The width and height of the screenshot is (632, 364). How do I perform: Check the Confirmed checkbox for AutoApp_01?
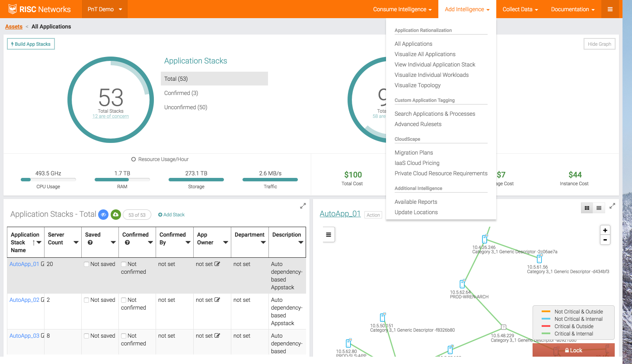pyautogui.click(x=124, y=264)
